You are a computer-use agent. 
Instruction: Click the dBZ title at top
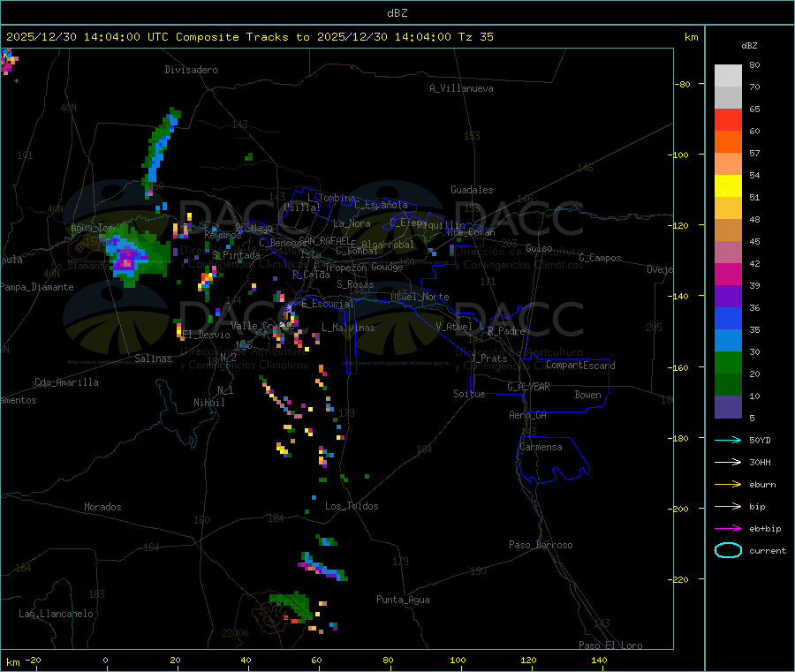397,13
